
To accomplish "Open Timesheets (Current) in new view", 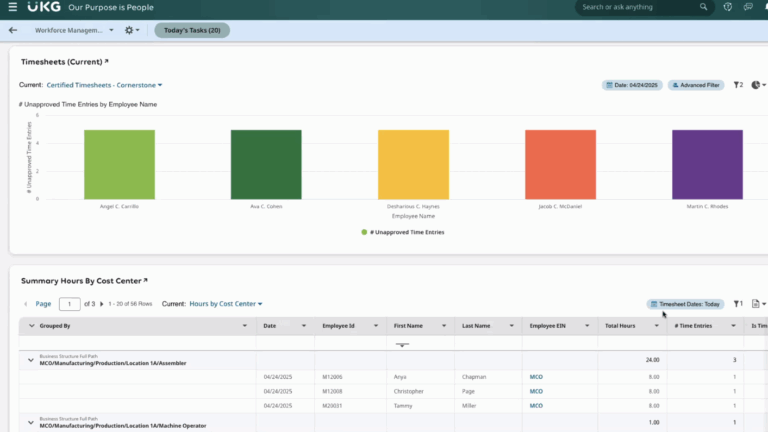I will 106,62.
